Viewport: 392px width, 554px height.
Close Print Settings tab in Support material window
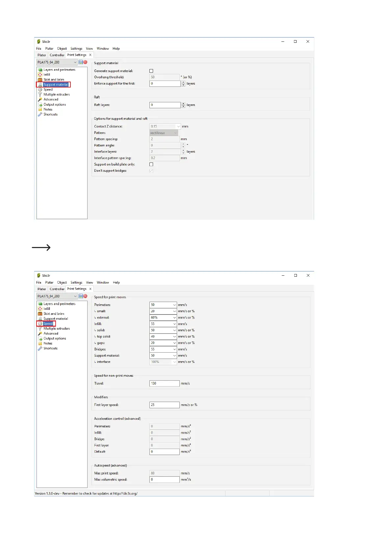tap(90, 55)
